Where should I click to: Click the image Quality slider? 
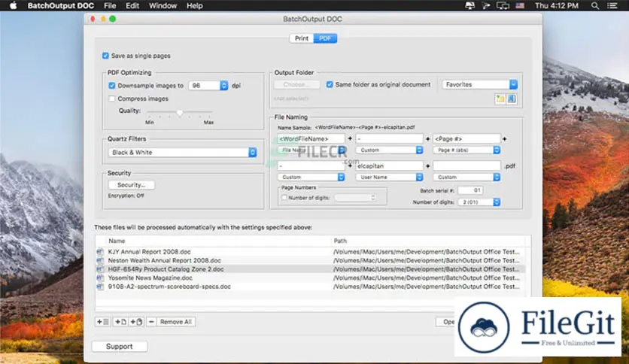coord(179,113)
